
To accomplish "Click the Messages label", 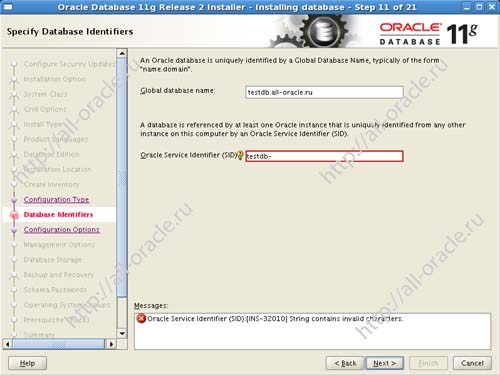I will tap(151, 305).
